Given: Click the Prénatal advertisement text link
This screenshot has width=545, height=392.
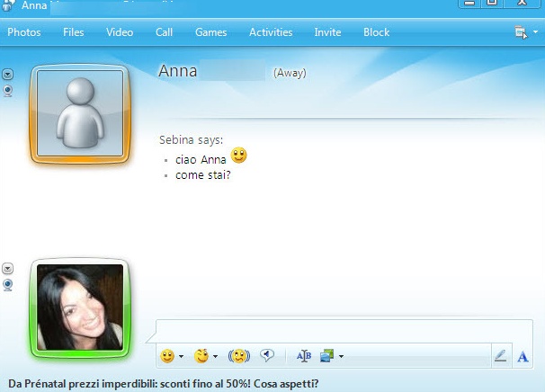Looking at the screenshot, I should 164,384.
